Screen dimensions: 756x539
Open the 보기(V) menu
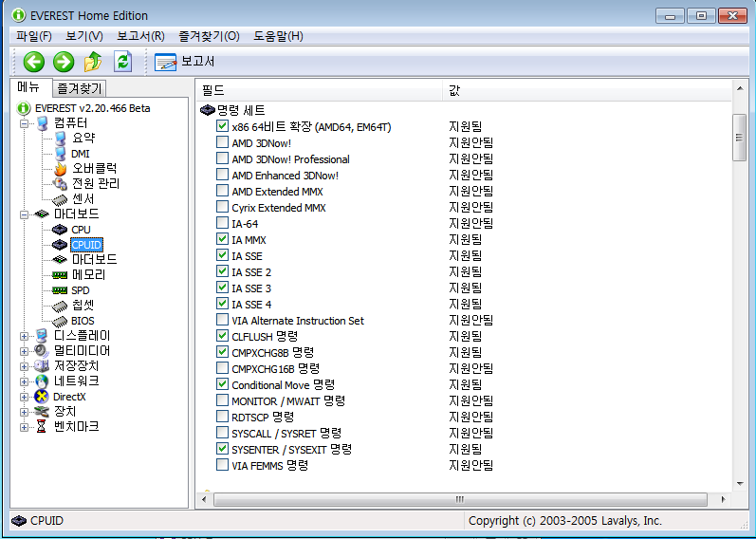[x=84, y=36]
